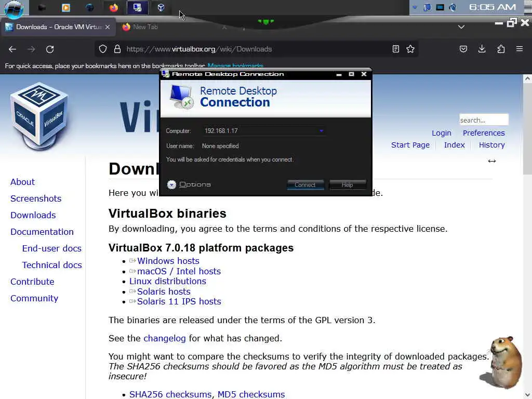This screenshot has height=399, width=532.
Task: Open the About sidebar link
Action: tap(22, 182)
